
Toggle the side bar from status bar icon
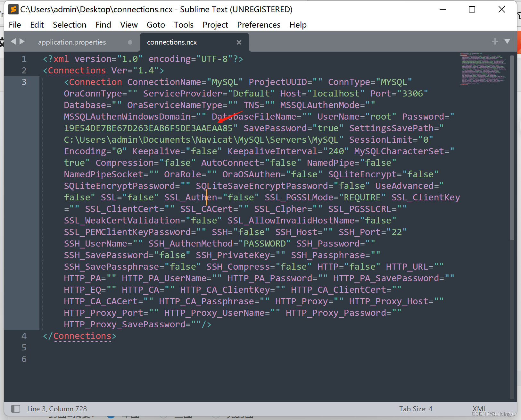coord(16,409)
